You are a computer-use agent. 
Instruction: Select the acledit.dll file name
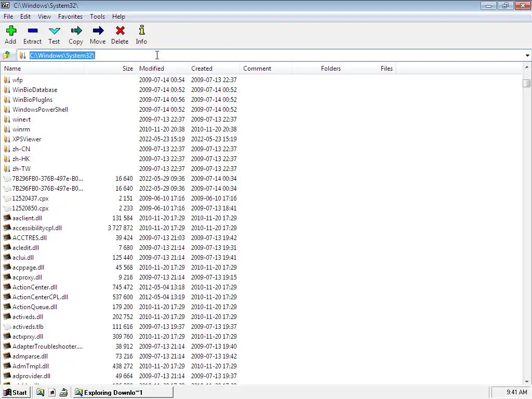pyautogui.click(x=26, y=248)
